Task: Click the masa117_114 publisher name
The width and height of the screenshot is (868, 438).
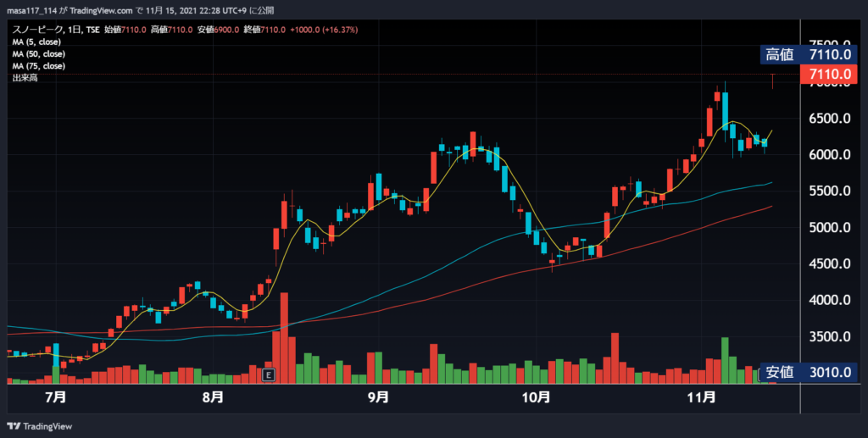Action: [x=31, y=10]
